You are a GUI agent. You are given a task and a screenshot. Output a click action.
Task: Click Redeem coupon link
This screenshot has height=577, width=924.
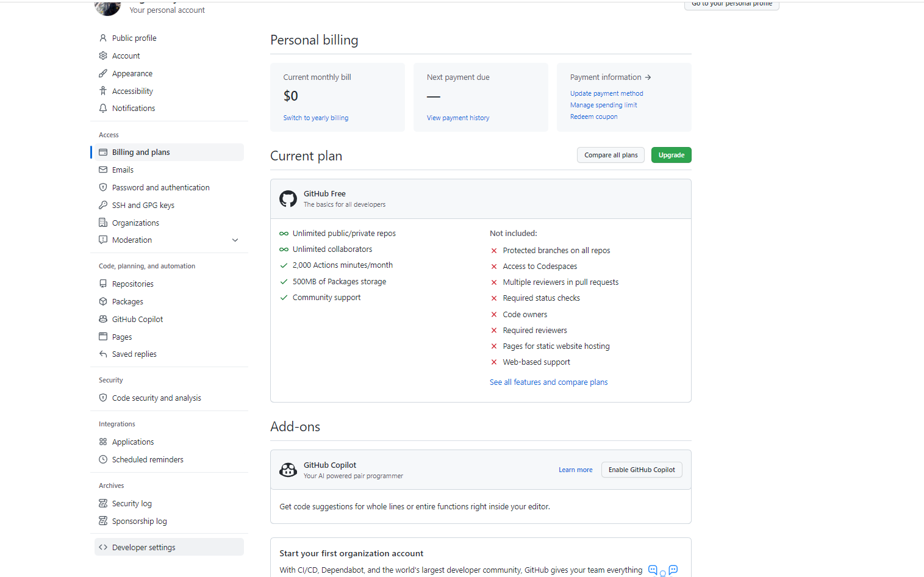point(593,116)
